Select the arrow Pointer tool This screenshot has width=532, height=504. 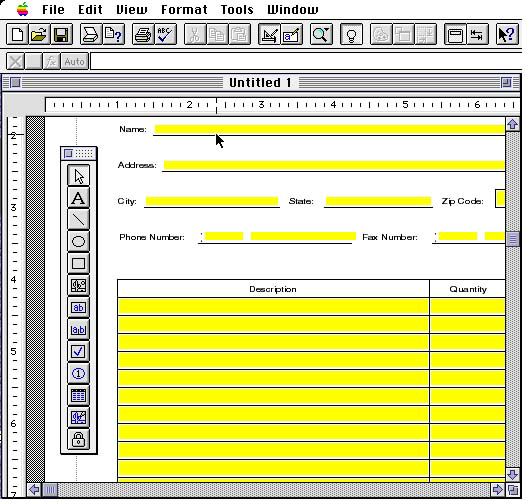click(78, 176)
